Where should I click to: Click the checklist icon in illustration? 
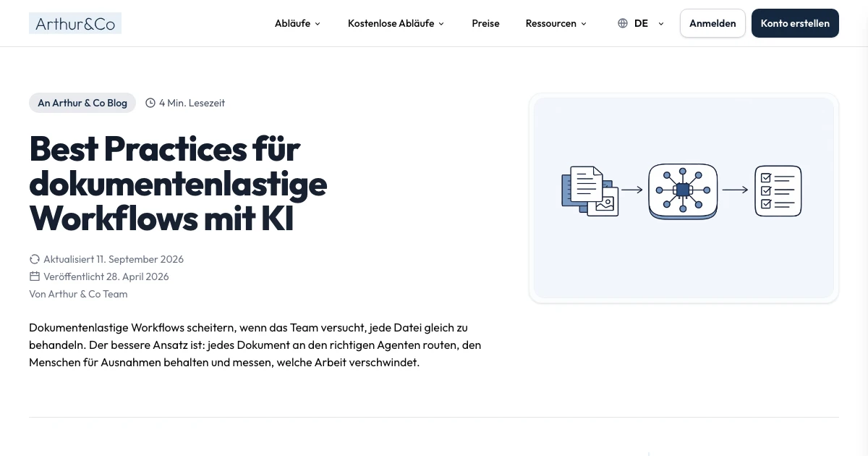click(778, 191)
